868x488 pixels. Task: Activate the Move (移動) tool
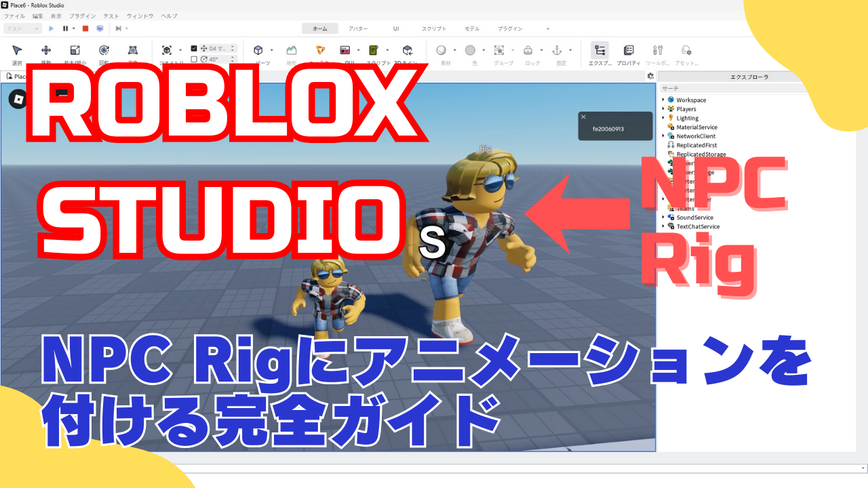46,50
